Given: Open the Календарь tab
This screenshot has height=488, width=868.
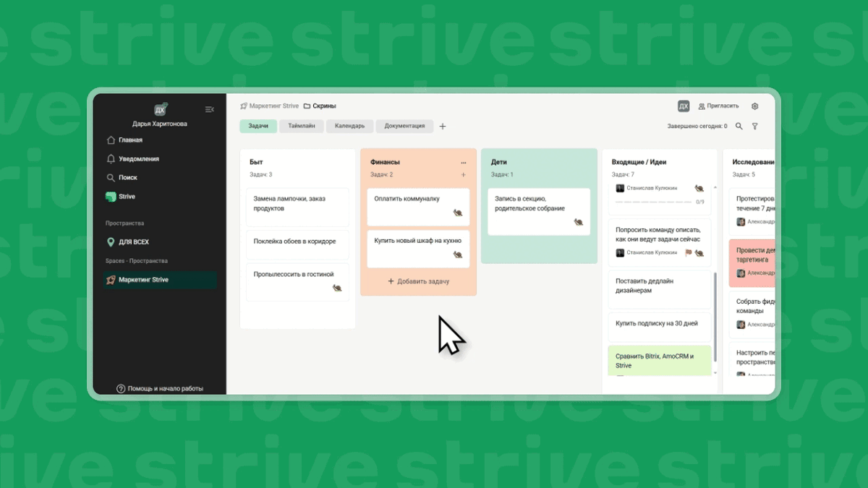Looking at the screenshot, I should 349,126.
